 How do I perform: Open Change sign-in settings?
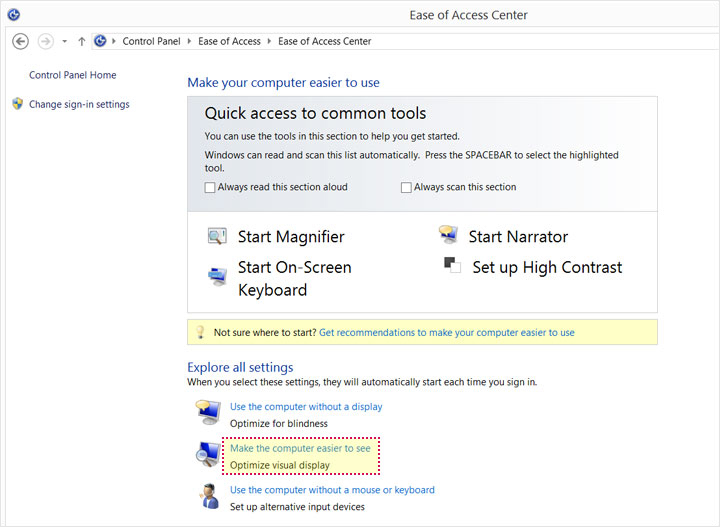coord(79,104)
